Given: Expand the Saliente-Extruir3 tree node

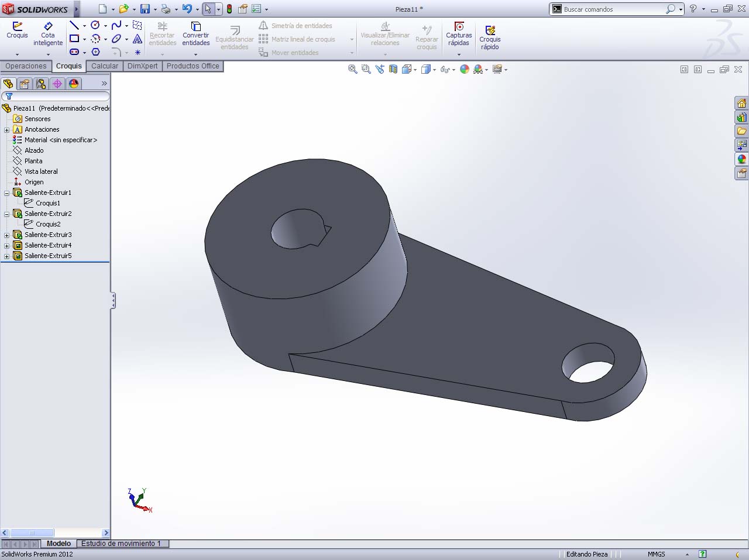Looking at the screenshot, I should pos(7,235).
